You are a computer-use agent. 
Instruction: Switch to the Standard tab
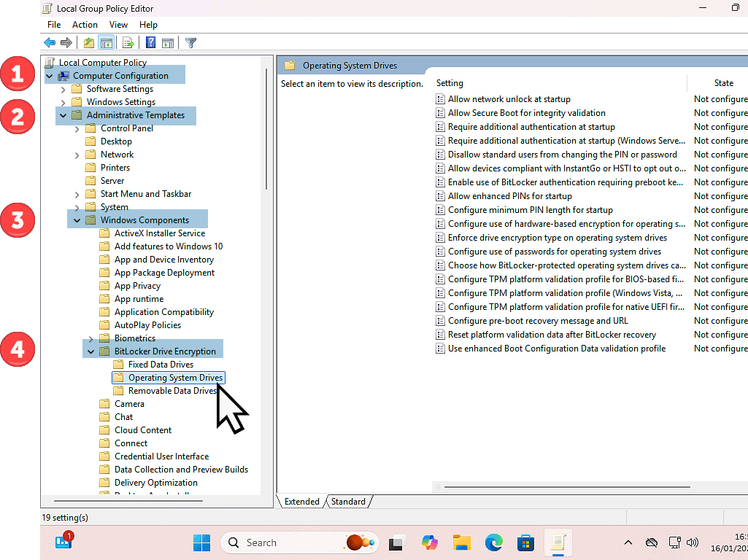[x=348, y=502]
